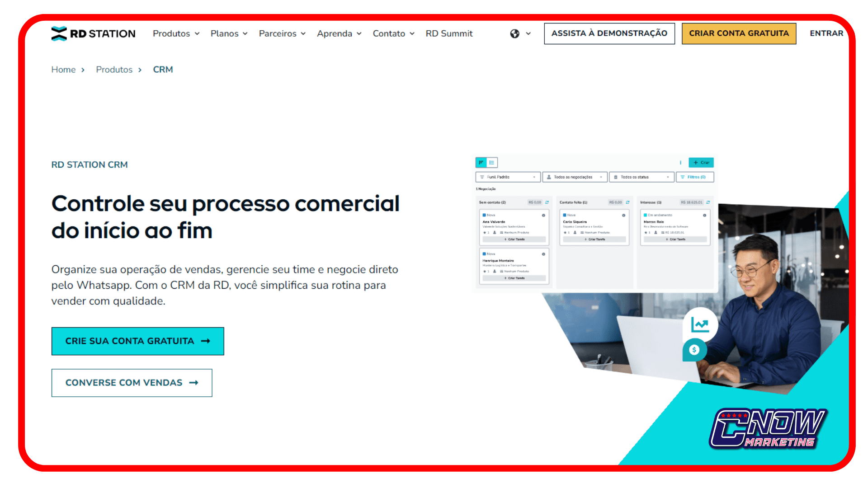Open the Funil Padrão dropdown
Viewport: 868px width, 488px height.
pyautogui.click(x=508, y=177)
